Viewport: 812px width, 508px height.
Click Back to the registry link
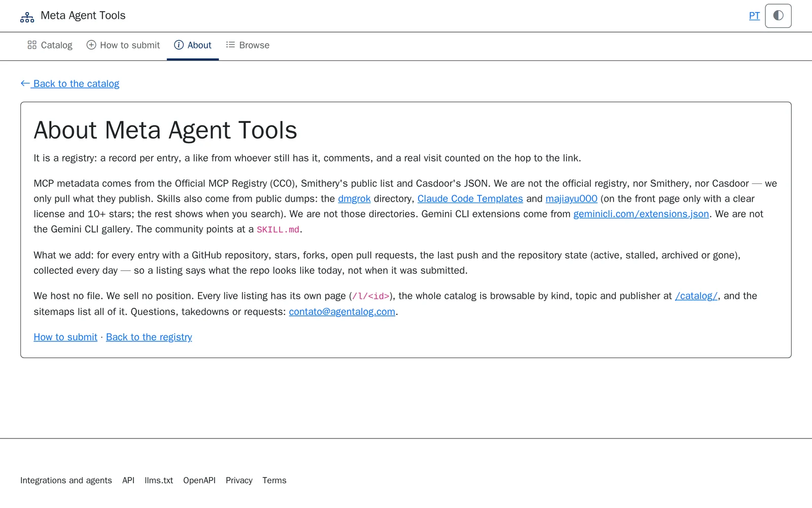tap(149, 337)
